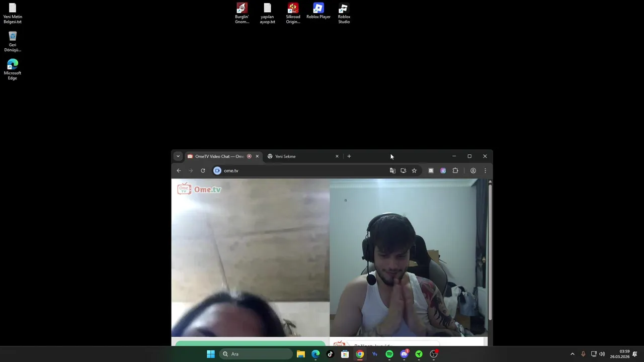This screenshot has width=644, height=362.
Task: Bookmark this page with the star icon
Action: click(x=414, y=170)
